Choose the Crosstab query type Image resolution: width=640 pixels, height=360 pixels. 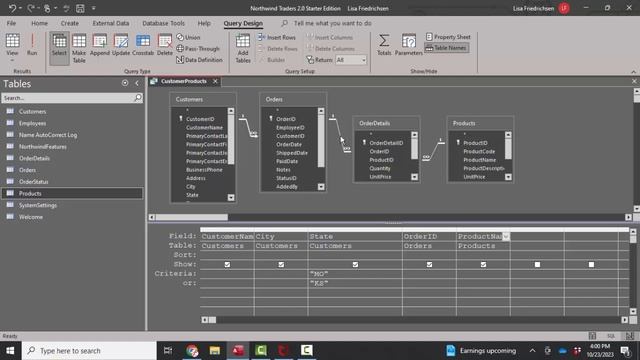[x=143, y=45]
